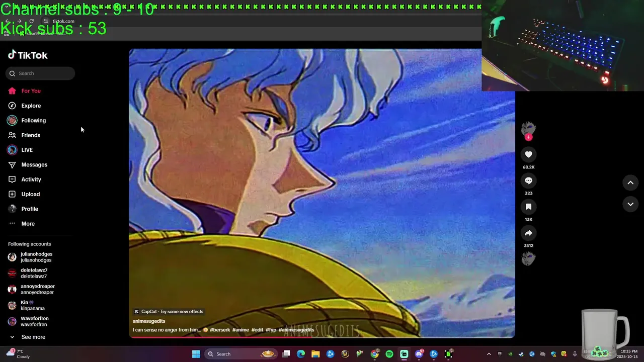
Task: Click the browser forward arrow
Action: (x=19, y=21)
